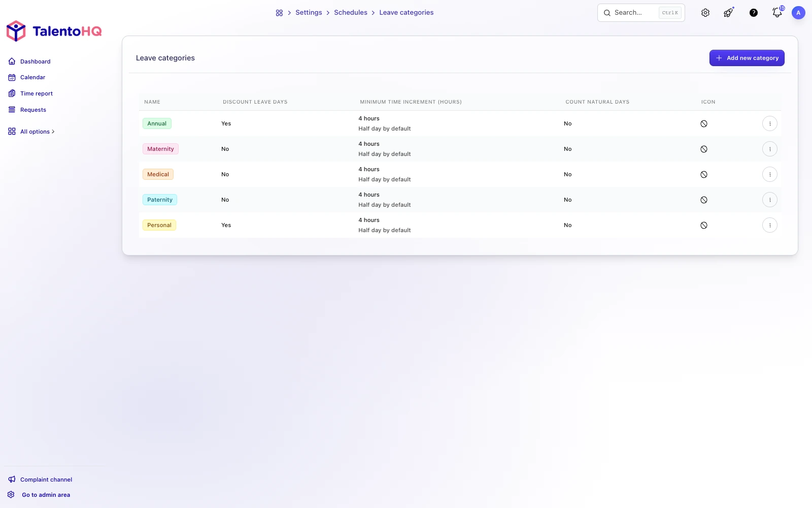Open Time report in sidebar
This screenshot has height=508, width=812.
click(37, 93)
